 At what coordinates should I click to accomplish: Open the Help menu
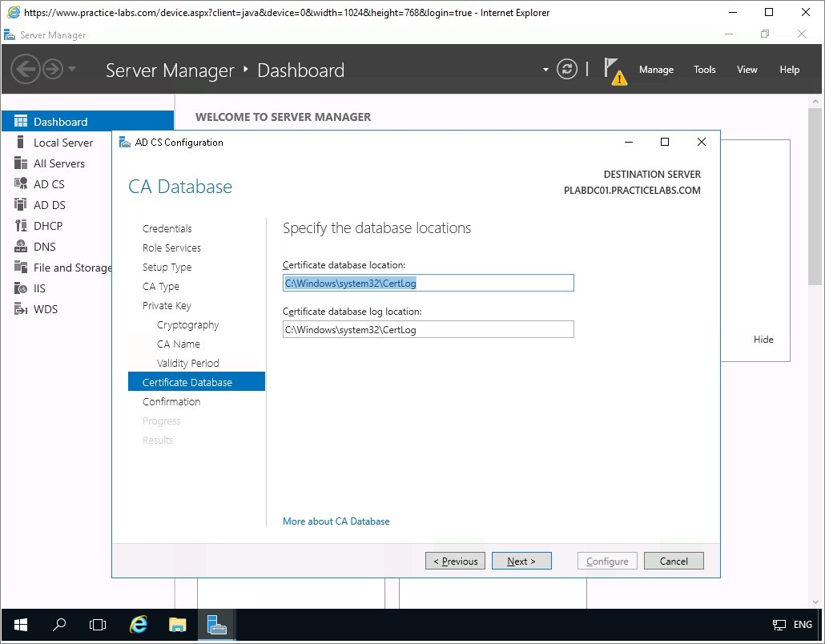(x=789, y=70)
